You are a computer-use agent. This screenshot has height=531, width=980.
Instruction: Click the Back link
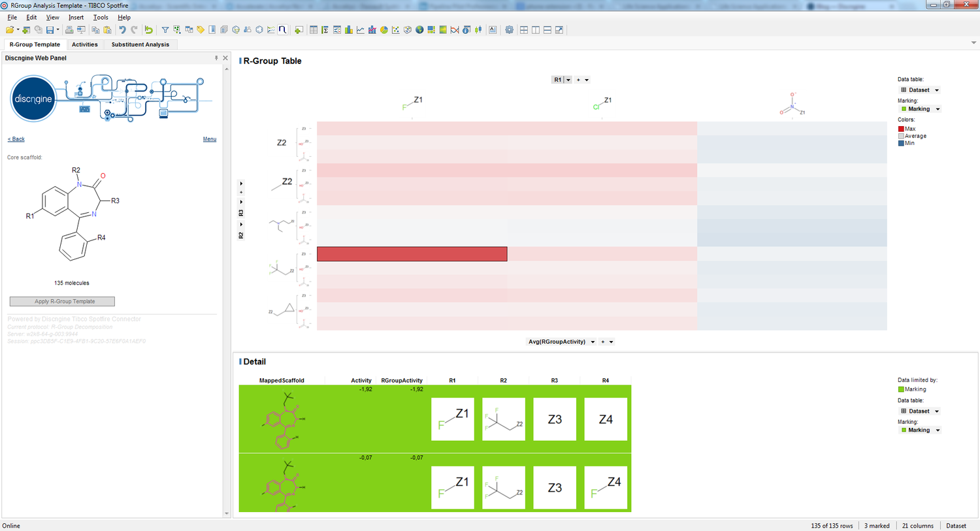pyautogui.click(x=16, y=139)
